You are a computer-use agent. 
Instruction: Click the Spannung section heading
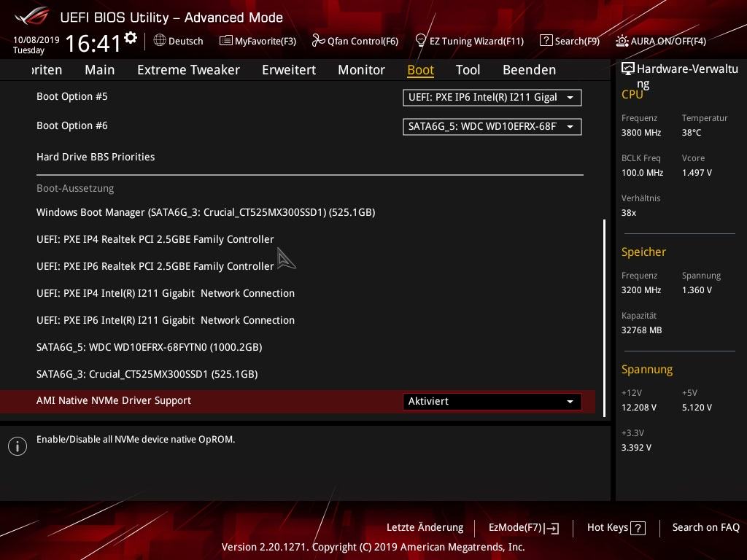647,370
